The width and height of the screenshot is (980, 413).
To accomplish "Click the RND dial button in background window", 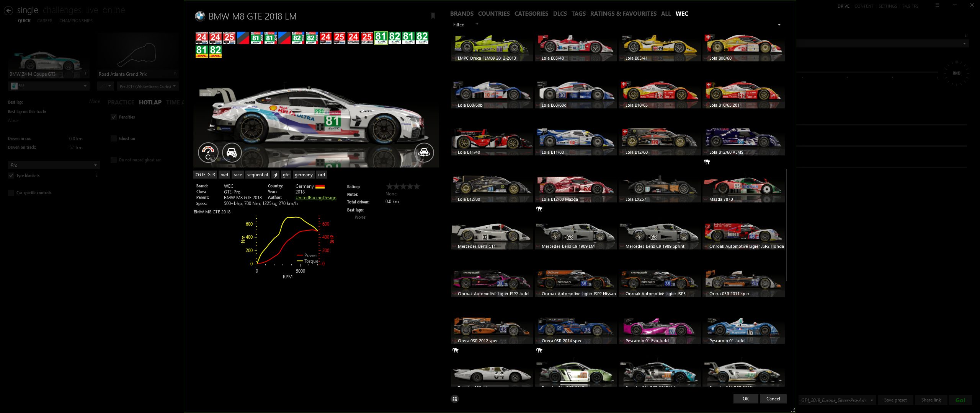I will [x=956, y=73].
